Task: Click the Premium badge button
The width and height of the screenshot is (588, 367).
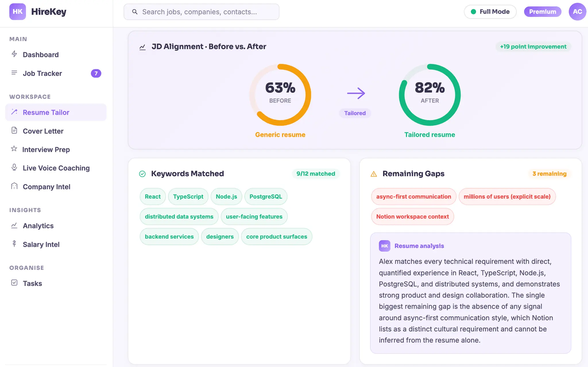Action: pyautogui.click(x=543, y=12)
